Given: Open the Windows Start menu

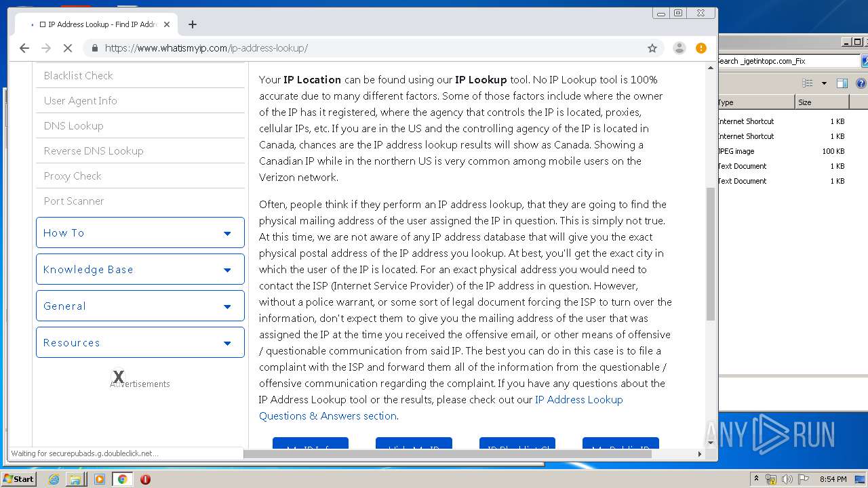Looking at the screenshot, I should click(18, 479).
